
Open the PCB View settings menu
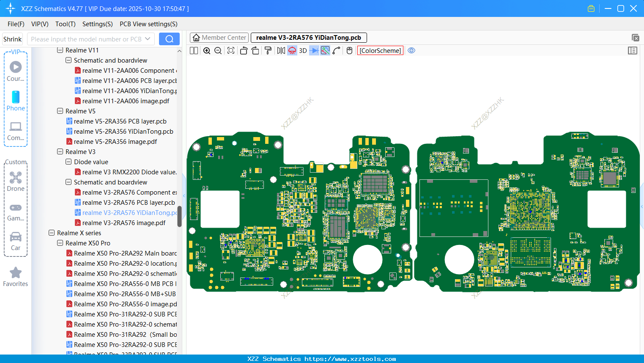coord(148,24)
